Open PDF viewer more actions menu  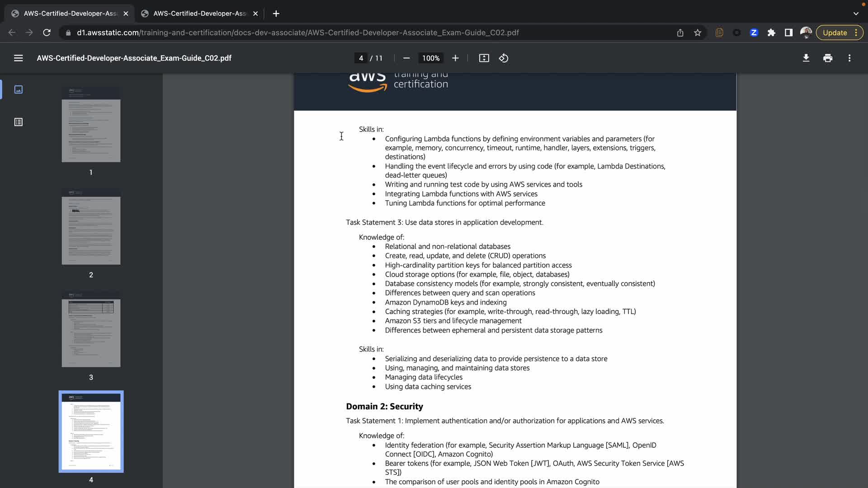pyautogui.click(x=849, y=58)
